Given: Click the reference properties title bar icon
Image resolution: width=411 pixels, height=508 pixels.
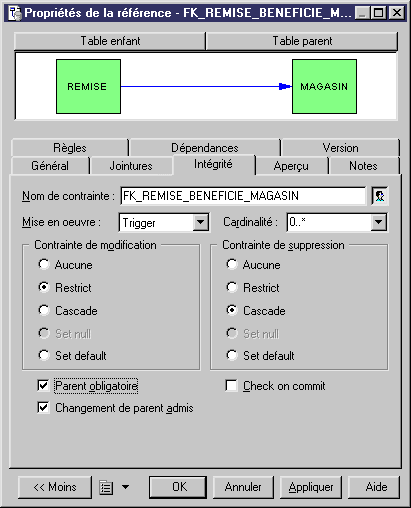Looking at the screenshot, I should pos(14,13).
